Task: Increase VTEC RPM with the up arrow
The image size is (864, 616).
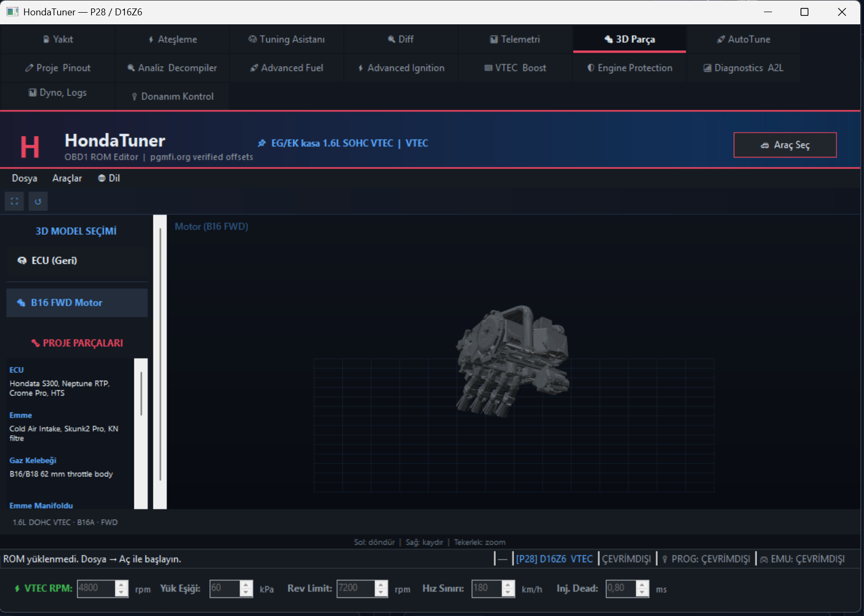Action: tap(122, 585)
